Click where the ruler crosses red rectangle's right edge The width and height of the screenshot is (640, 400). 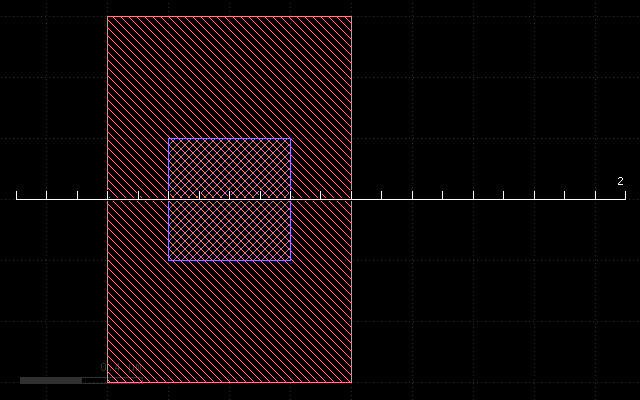[x=352, y=199]
